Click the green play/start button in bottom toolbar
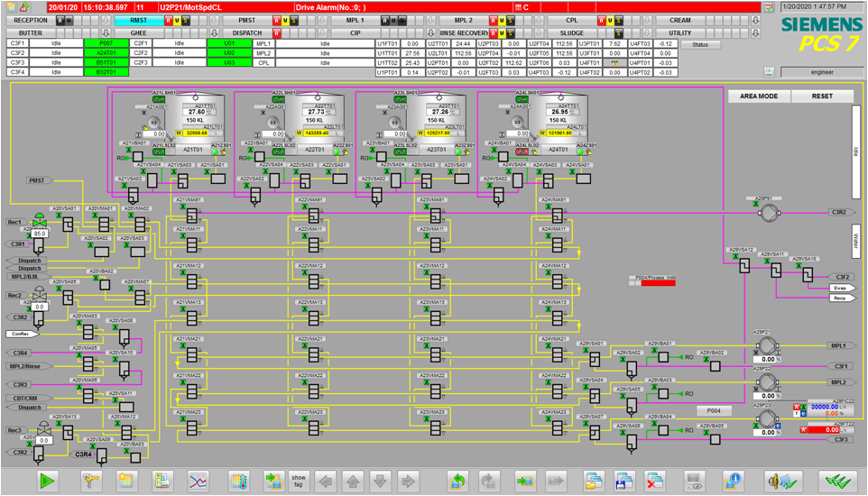The height and width of the screenshot is (496, 868). click(48, 481)
